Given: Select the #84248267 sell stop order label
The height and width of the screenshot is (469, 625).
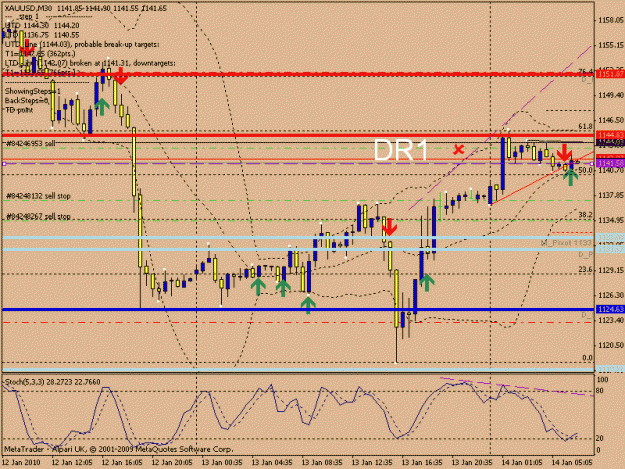Looking at the screenshot, I should [38, 216].
